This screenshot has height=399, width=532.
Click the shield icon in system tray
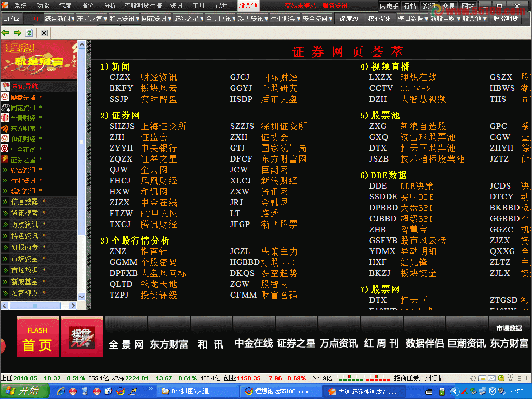tap(493, 391)
